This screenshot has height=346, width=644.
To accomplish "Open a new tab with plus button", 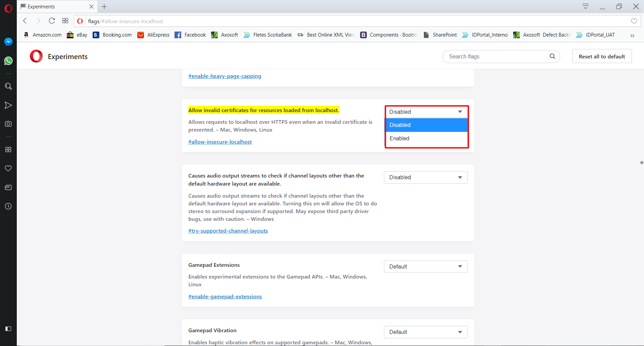I will [x=104, y=7].
